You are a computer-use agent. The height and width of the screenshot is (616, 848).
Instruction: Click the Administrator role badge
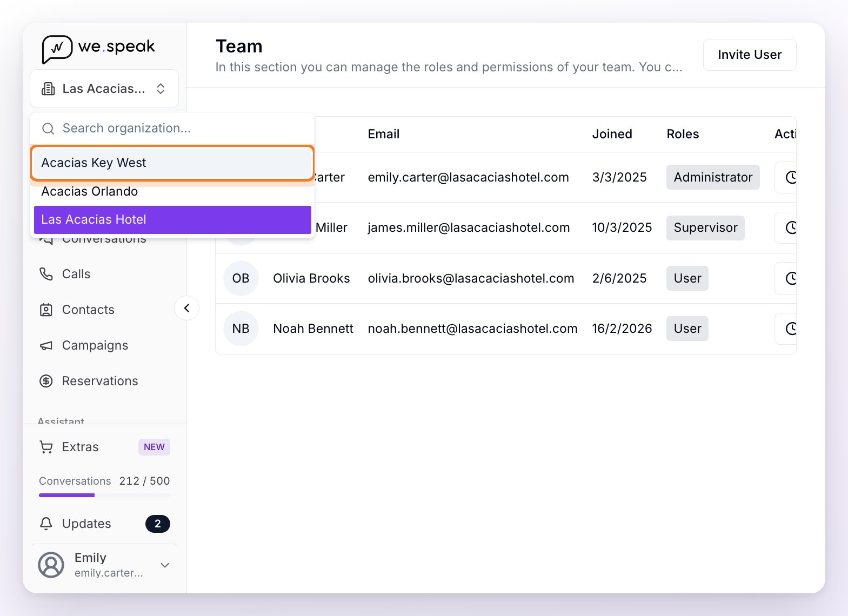coord(713,177)
